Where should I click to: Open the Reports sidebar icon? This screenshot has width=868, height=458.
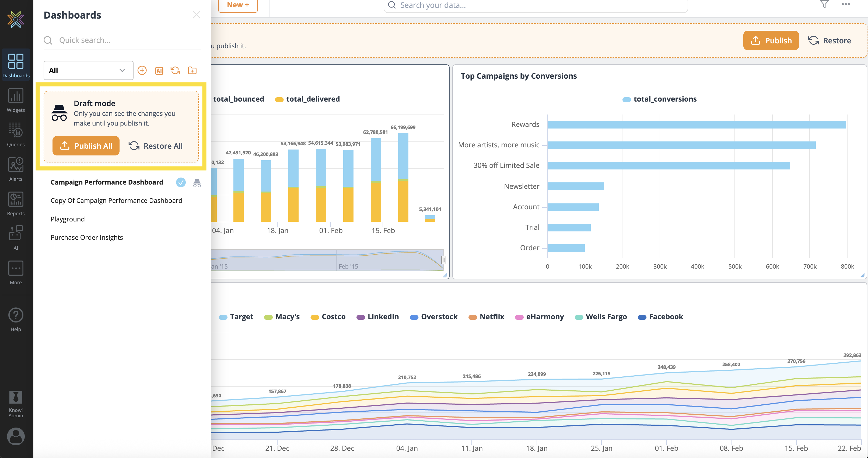pos(16,203)
